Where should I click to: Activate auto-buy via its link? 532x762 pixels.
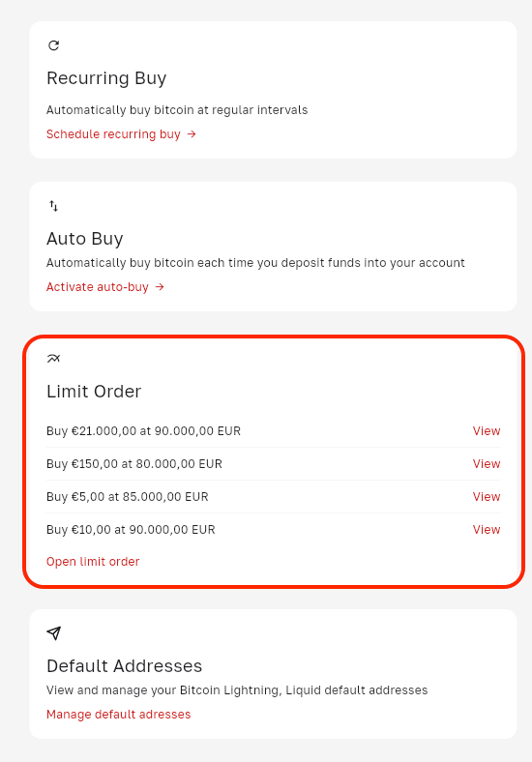(98, 287)
